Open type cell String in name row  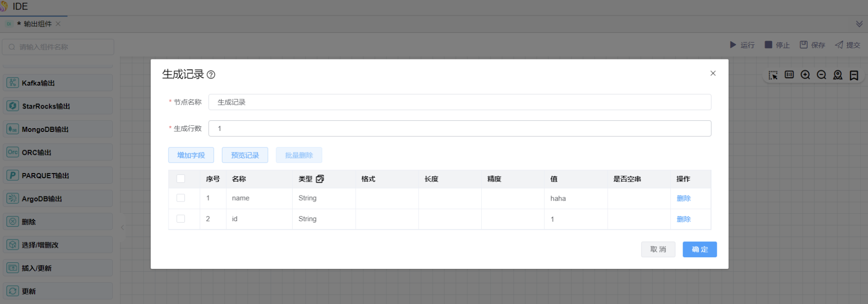308,198
